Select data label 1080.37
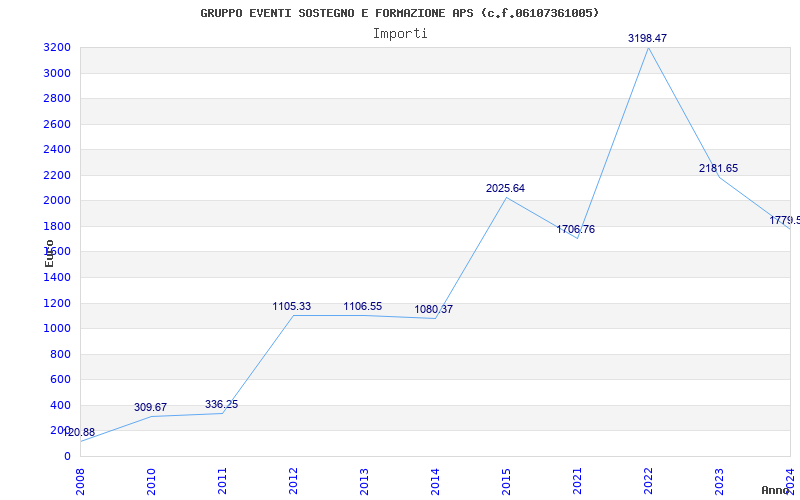This screenshot has width=800, height=500. pos(433,310)
